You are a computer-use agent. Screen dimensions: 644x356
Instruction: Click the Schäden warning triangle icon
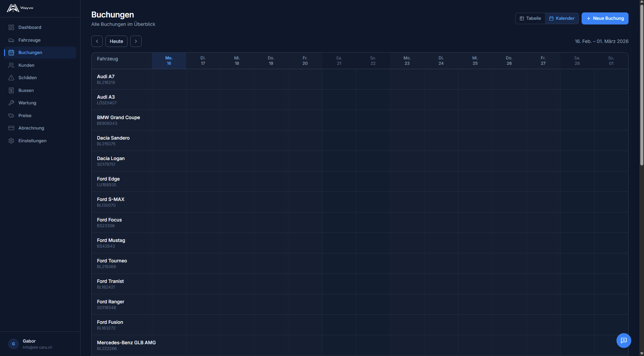11,78
